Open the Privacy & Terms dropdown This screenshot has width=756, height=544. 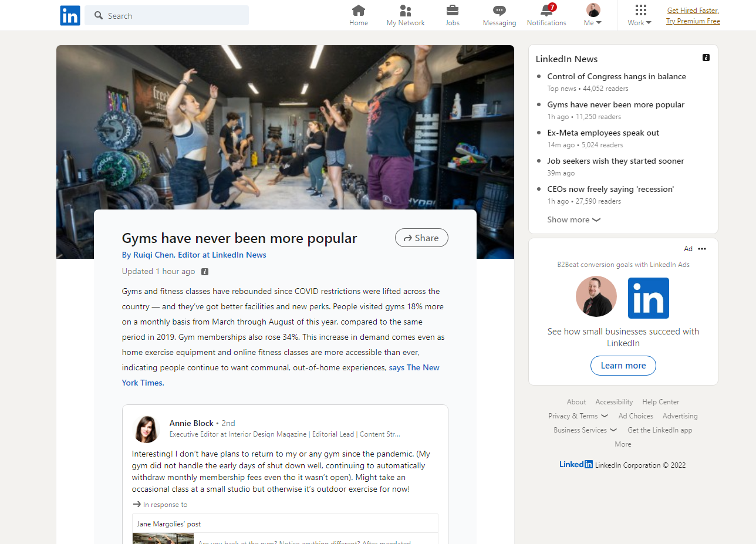pyautogui.click(x=578, y=415)
